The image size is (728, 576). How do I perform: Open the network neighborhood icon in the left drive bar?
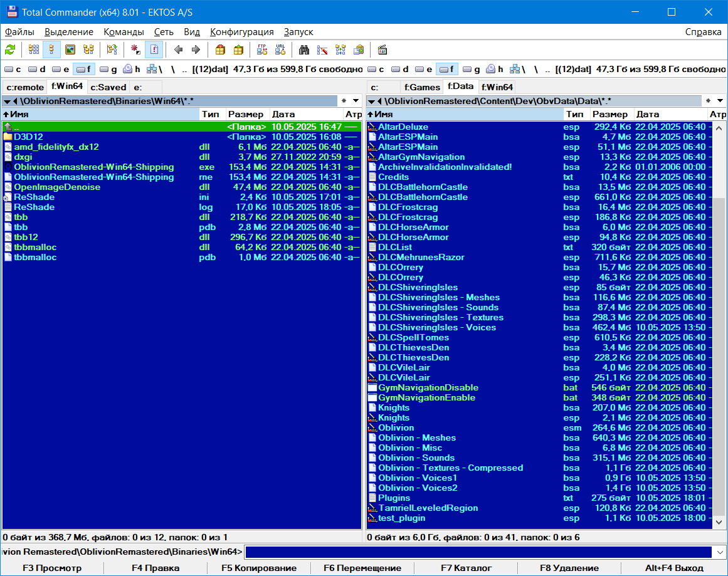154,69
